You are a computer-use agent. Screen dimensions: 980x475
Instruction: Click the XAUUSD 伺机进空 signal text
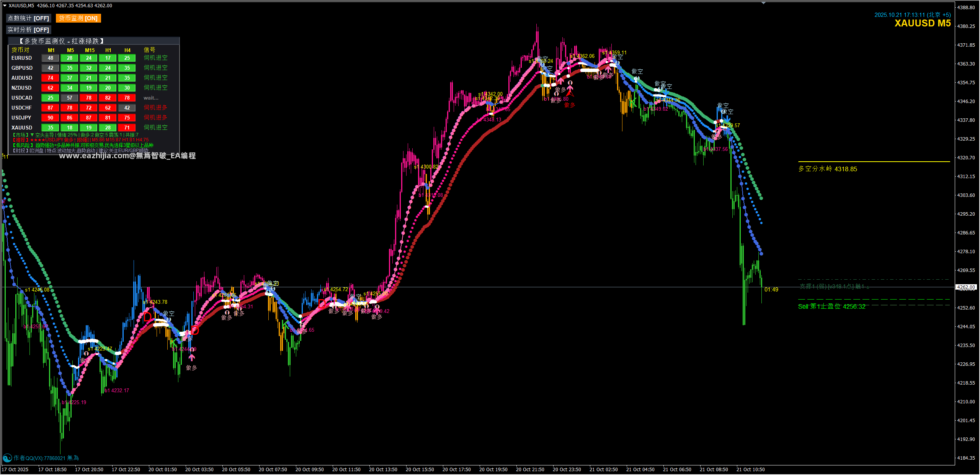155,128
